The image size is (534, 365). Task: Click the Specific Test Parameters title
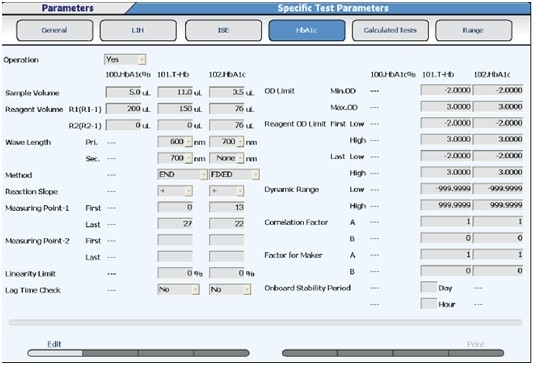(x=333, y=8)
